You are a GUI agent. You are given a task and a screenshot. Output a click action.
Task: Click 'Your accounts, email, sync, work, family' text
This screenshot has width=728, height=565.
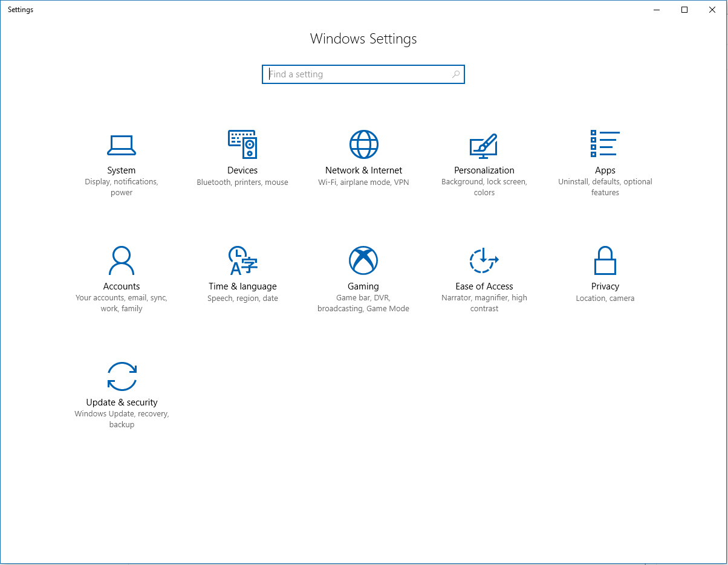click(122, 303)
